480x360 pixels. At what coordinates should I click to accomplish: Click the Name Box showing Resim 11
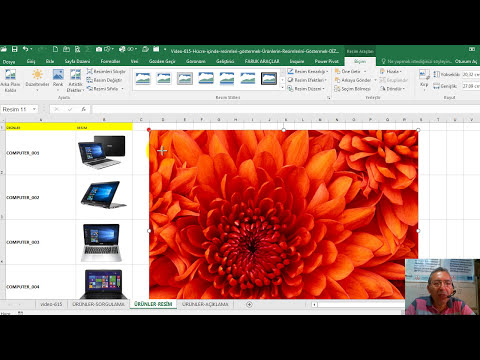17,109
